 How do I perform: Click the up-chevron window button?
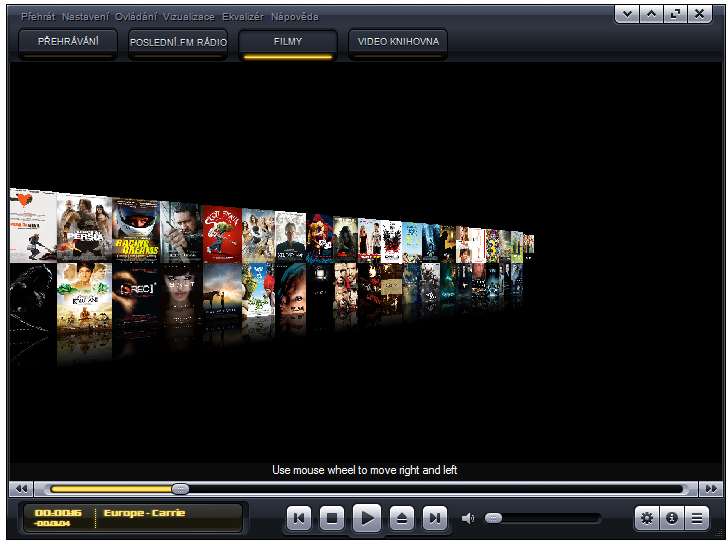point(651,14)
